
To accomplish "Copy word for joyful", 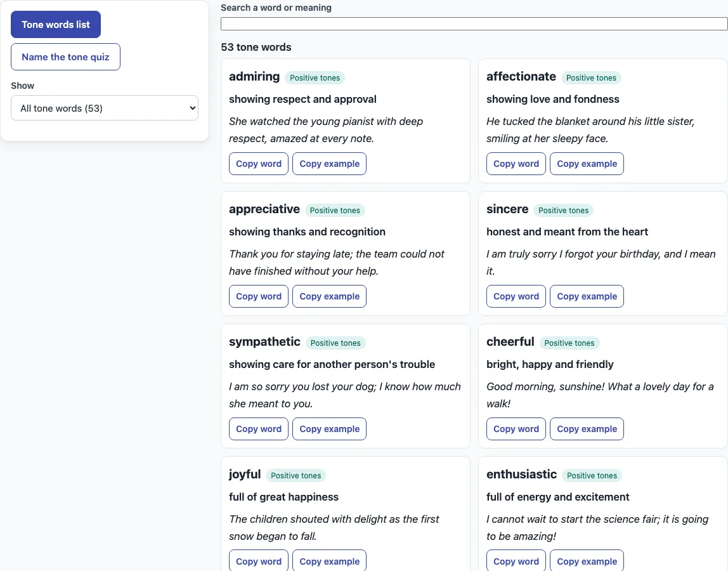I will (259, 561).
